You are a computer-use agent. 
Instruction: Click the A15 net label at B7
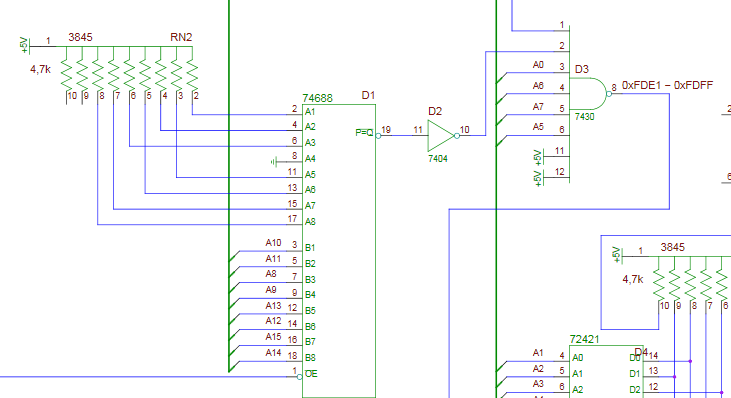(274, 336)
